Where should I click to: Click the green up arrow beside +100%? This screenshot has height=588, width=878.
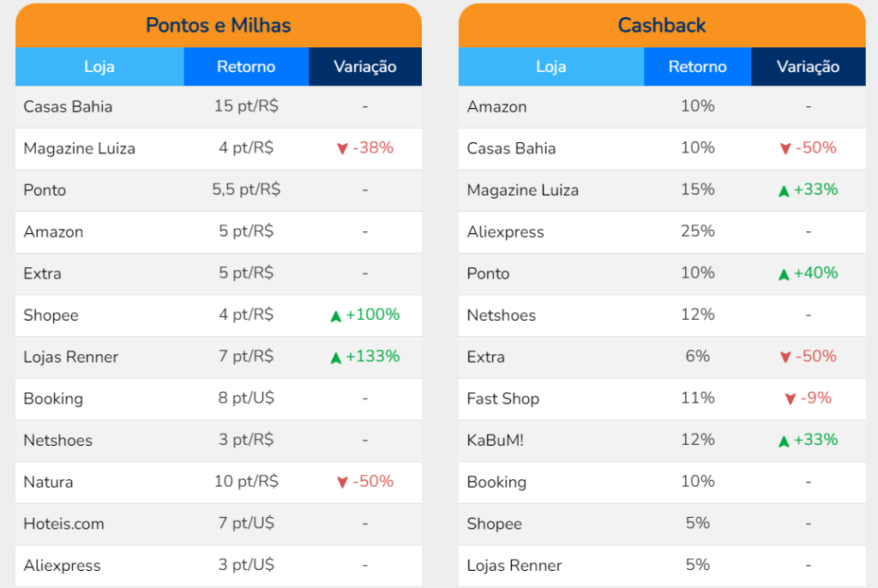point(336,316)
